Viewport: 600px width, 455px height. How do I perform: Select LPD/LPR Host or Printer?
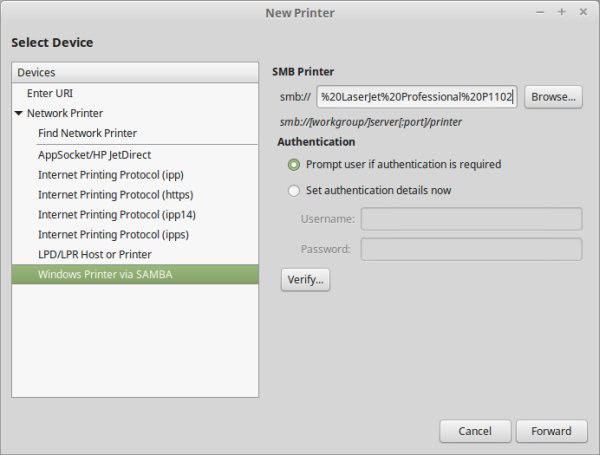click(94, 253)
